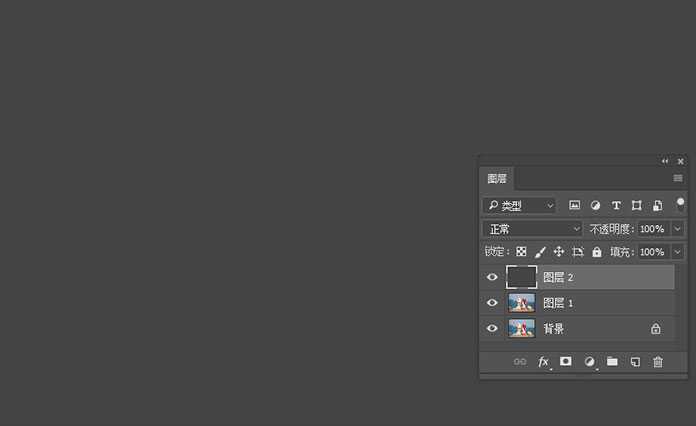Hide the 背景 layer eye icon
The height and width of the screenshot is (426, 696).
click(492, 329)
